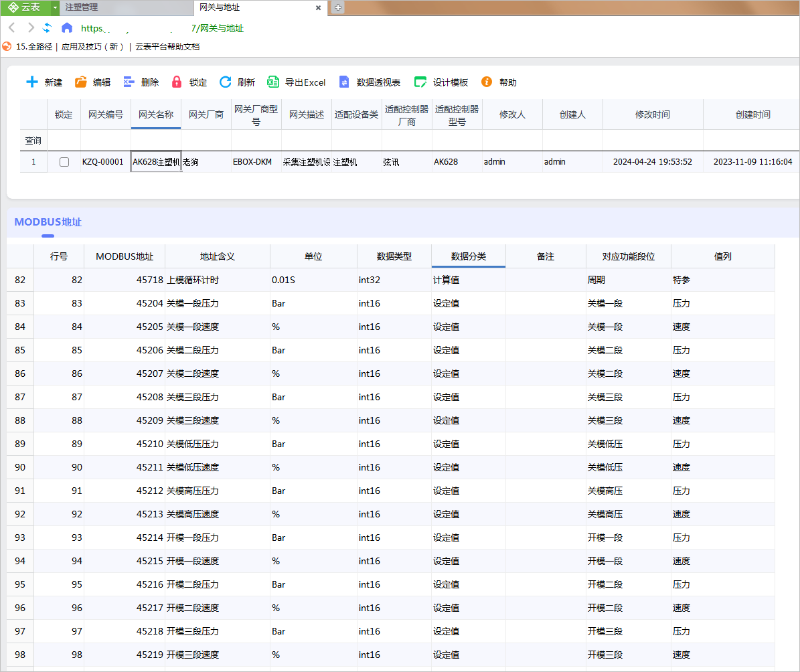800x672 pixels.
Task: Click the 弦讯 manufacturer cell
Action: coord(406,162)
